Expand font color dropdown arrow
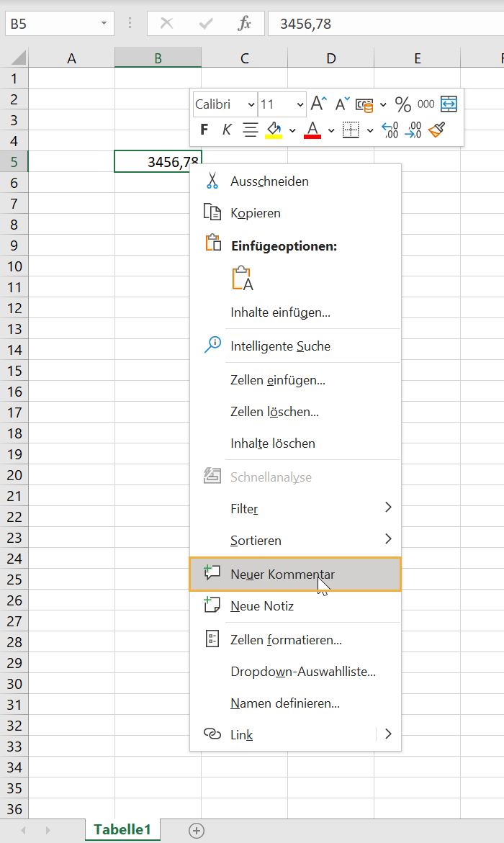 coord(330,130)
